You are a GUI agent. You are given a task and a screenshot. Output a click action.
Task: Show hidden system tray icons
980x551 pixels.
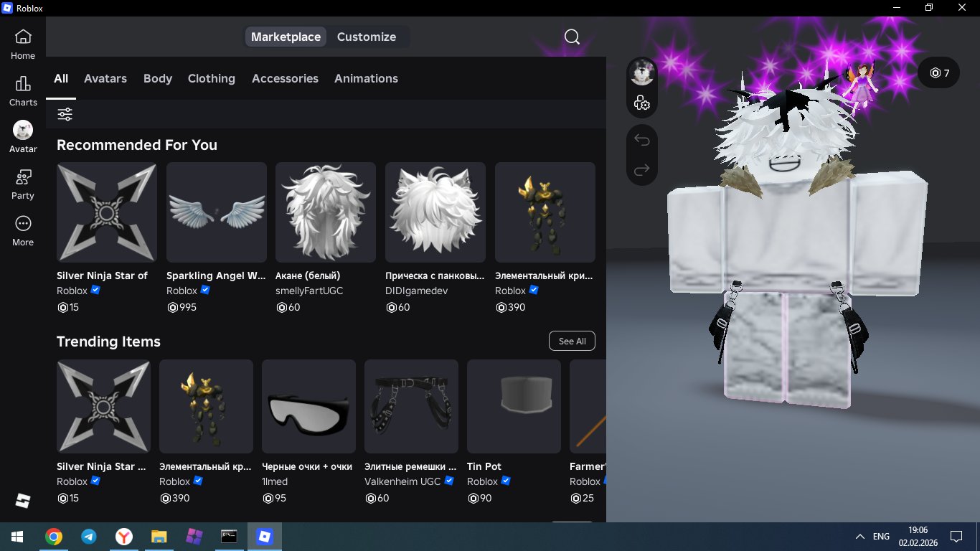(859, 537)
